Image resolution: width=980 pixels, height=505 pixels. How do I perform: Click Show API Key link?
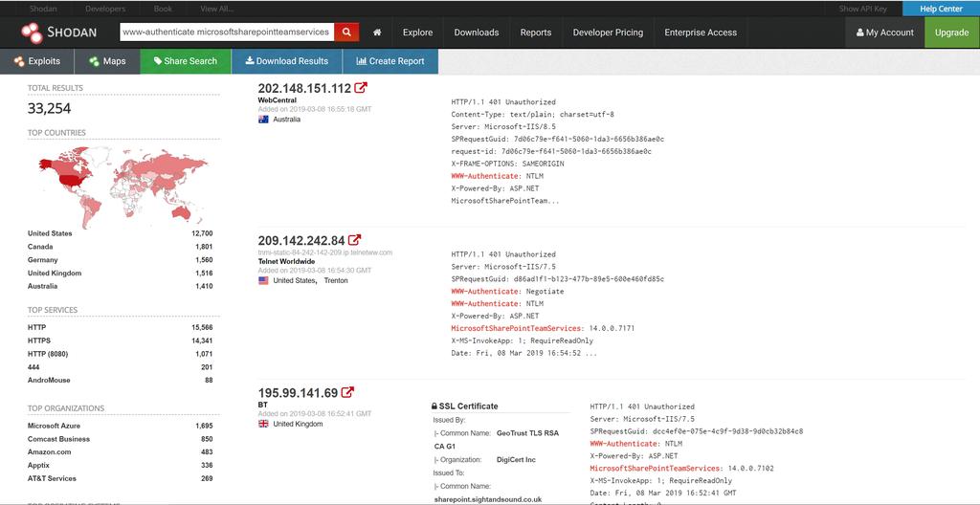[862, 9]
